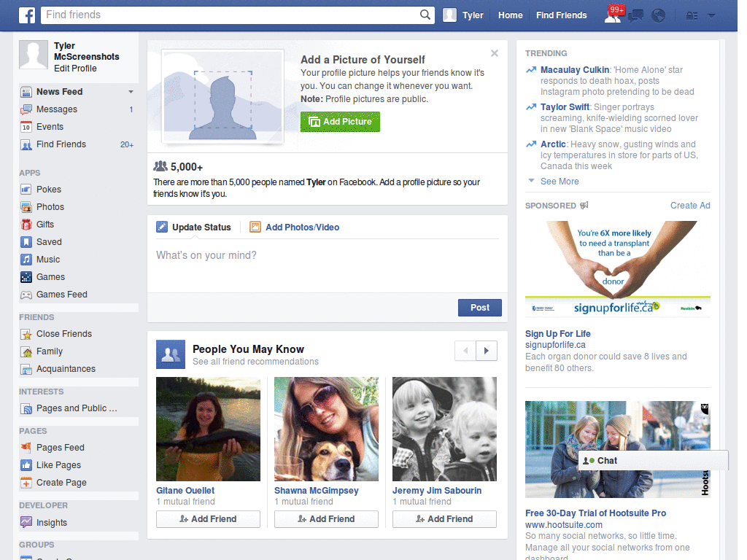Click the Sign Up For Life ad image
This screenshot has height=560, width=747.
click(617, 269)
